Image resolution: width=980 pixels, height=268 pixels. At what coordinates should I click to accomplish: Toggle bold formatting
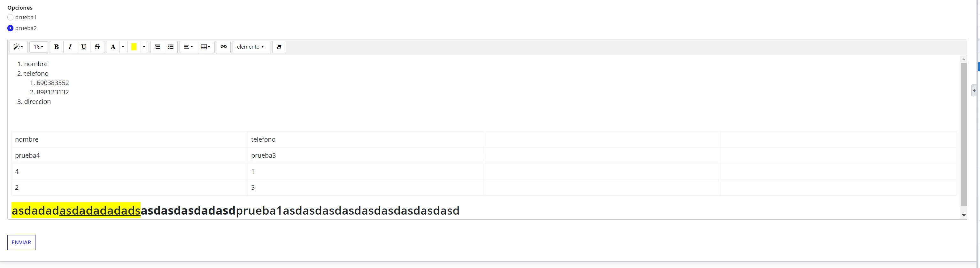56,47
